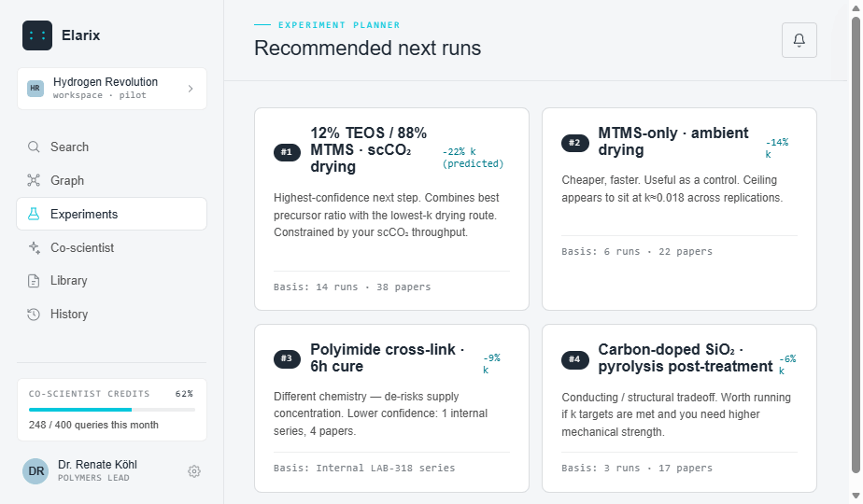Image resolution: width=863 pixels, height=504 pixels.
Task: Open the notifications bell
Action: coord(799,40)
